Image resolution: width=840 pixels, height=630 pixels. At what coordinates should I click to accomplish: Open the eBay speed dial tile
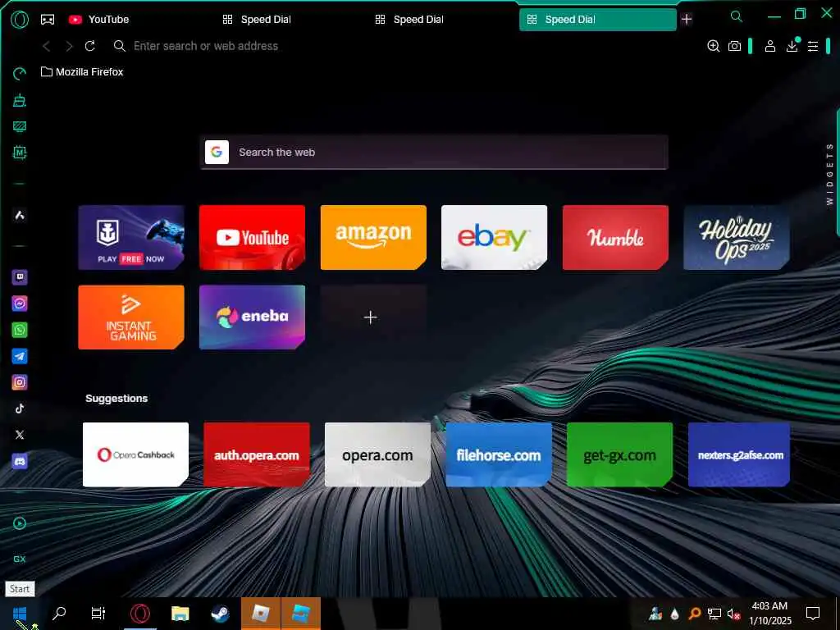coord(495,237)
